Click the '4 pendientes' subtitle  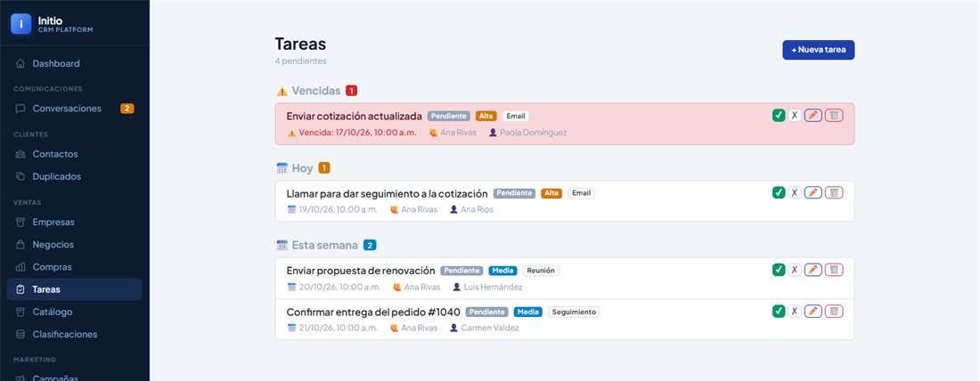tap(300, 61)
